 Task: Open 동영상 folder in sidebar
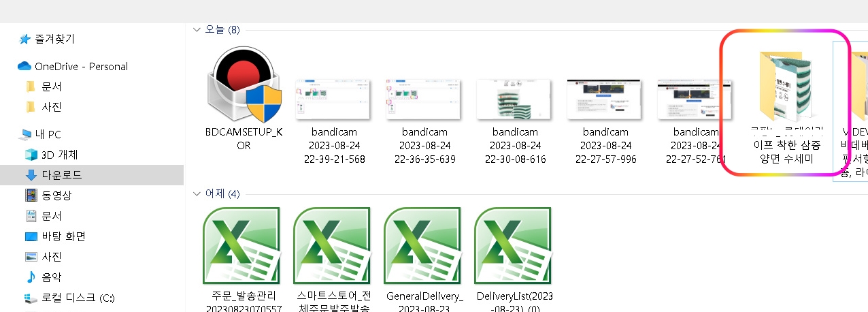(x=56, y=196)
